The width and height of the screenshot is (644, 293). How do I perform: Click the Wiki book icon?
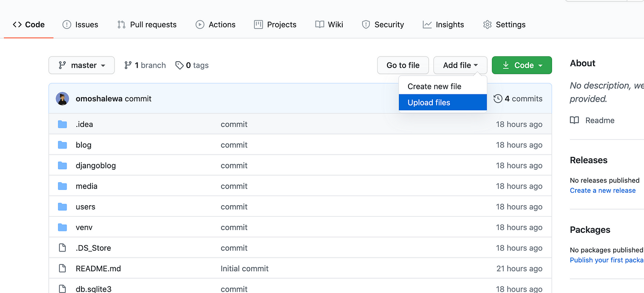tap(320, 24)
